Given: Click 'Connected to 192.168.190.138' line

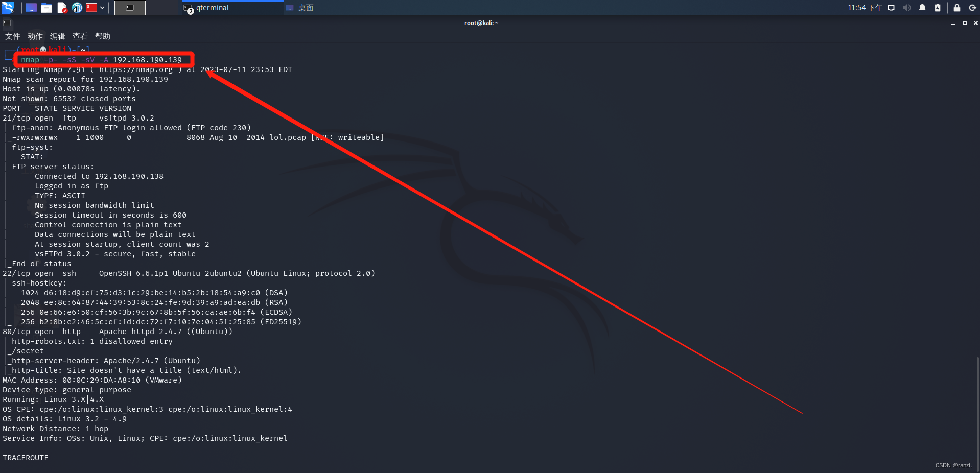Looking at the screenshot, I should point(99,176).
